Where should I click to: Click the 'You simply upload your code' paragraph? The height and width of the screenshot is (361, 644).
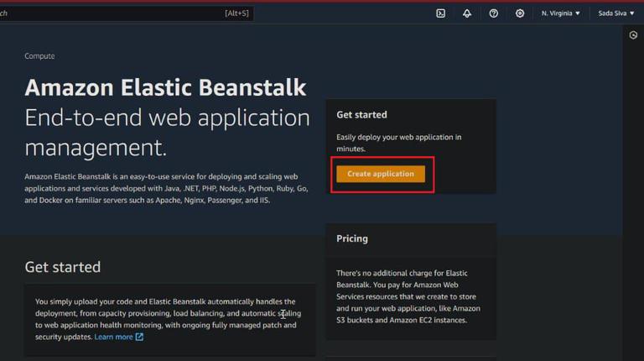point(168,319)
